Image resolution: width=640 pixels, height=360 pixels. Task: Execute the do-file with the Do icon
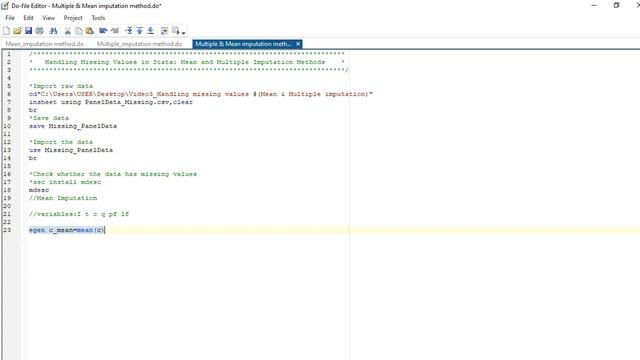(x=176, y=31)
